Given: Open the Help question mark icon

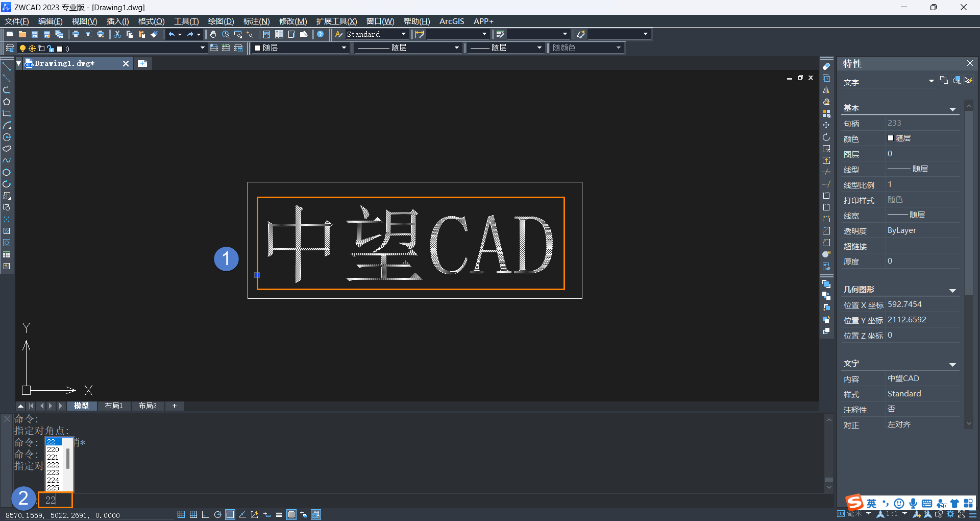Looking at the screenshot, I should (321, 34).
